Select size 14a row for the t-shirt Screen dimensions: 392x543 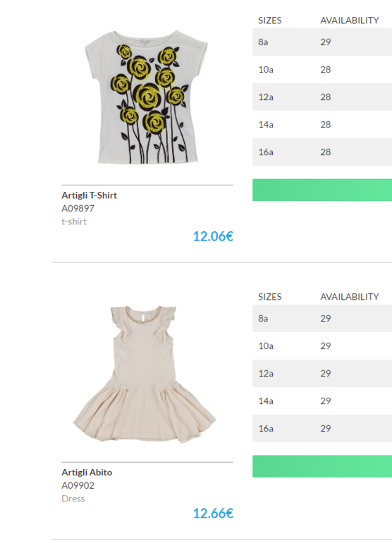click(x=322, y=124)
